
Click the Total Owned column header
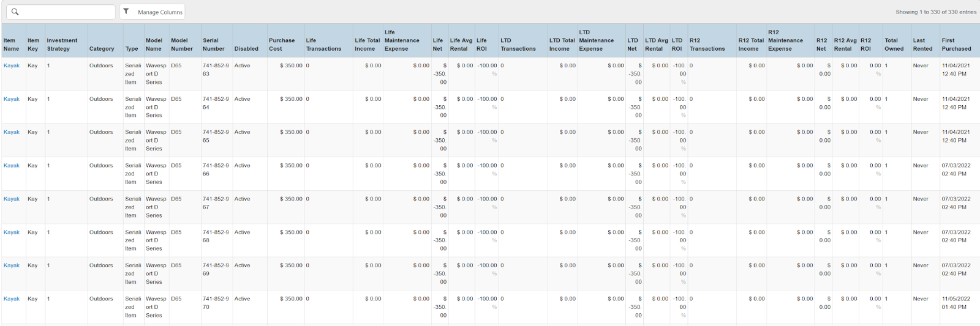click(x=894, y=45)
